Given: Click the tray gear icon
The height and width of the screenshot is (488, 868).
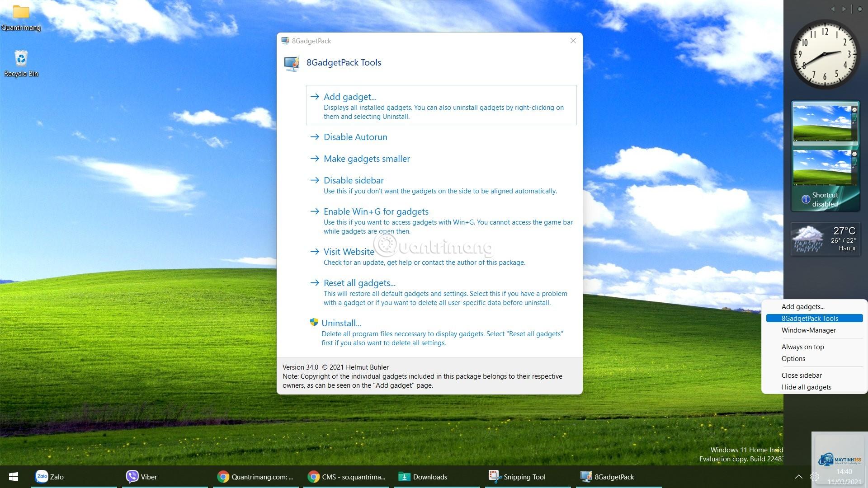Looking at the screenshot, I should click(815, 476).
